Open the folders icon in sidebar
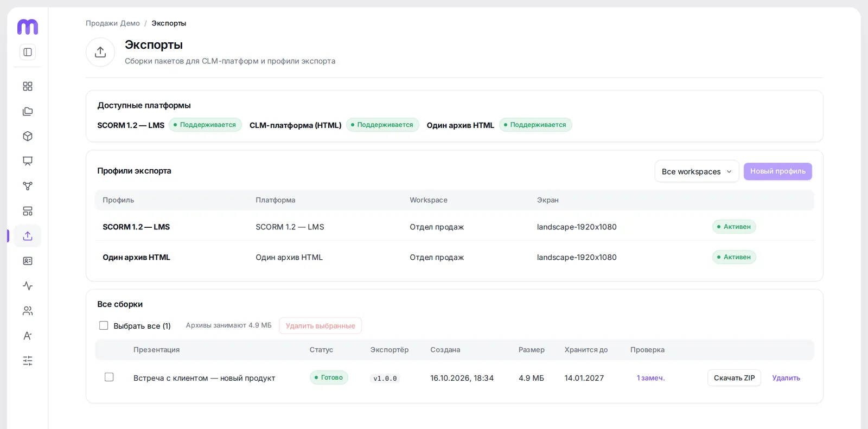868x429 pixels. point(28,111)
